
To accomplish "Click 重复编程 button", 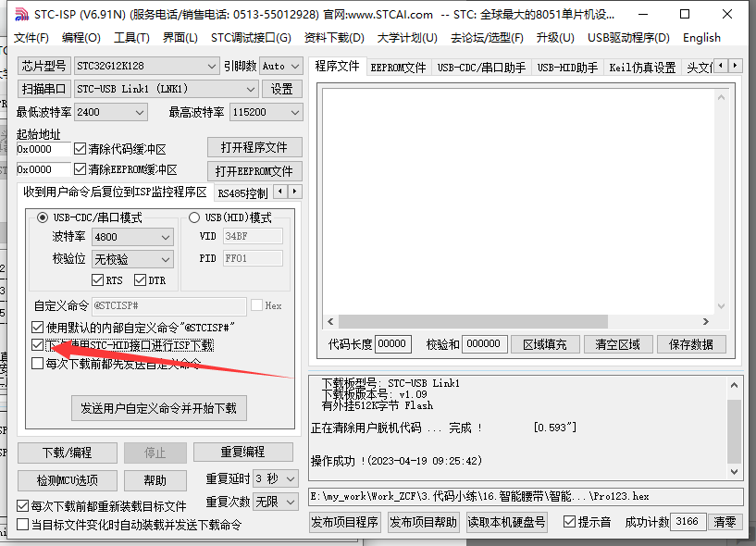I will coord(243,452).
